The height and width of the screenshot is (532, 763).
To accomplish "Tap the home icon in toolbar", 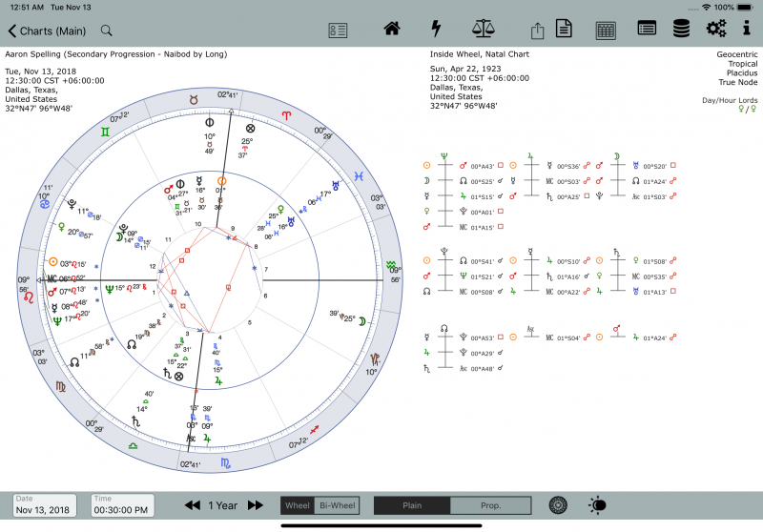I will [x=392, y=29].
